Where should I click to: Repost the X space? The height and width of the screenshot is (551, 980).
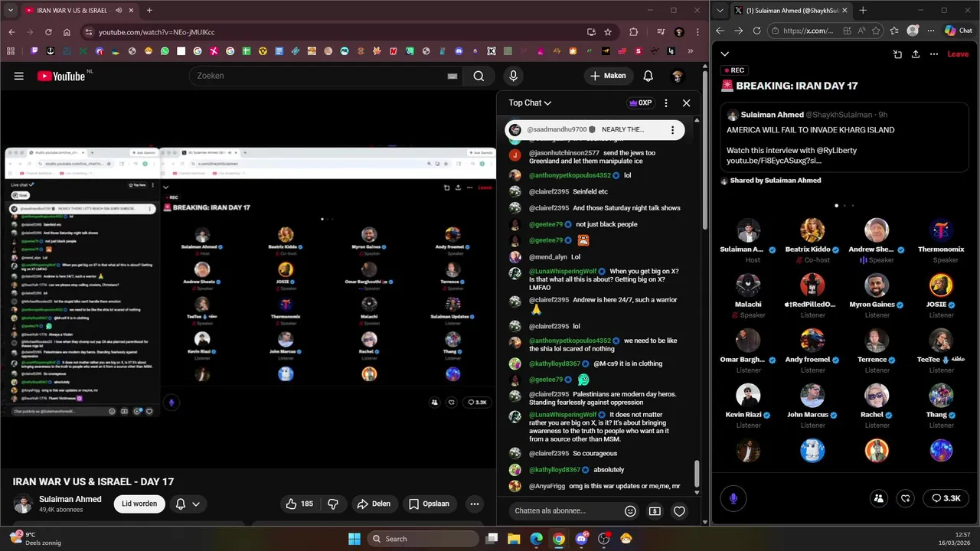click(906, 498)
